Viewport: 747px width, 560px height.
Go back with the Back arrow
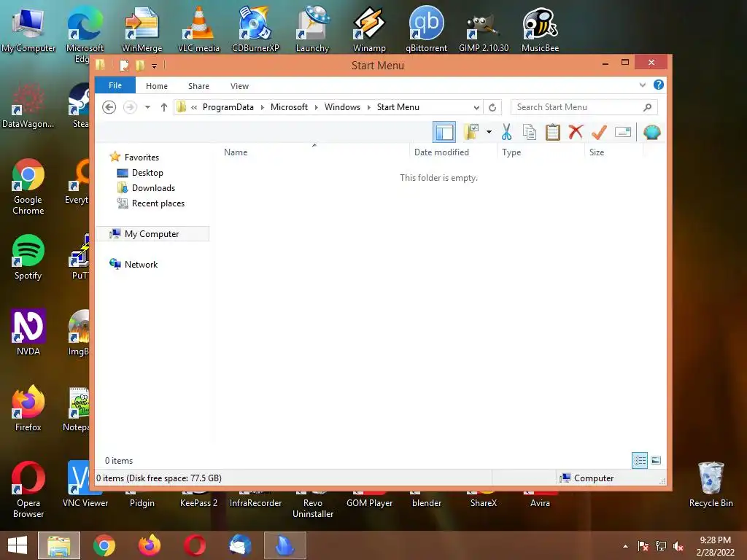point(109,107)
